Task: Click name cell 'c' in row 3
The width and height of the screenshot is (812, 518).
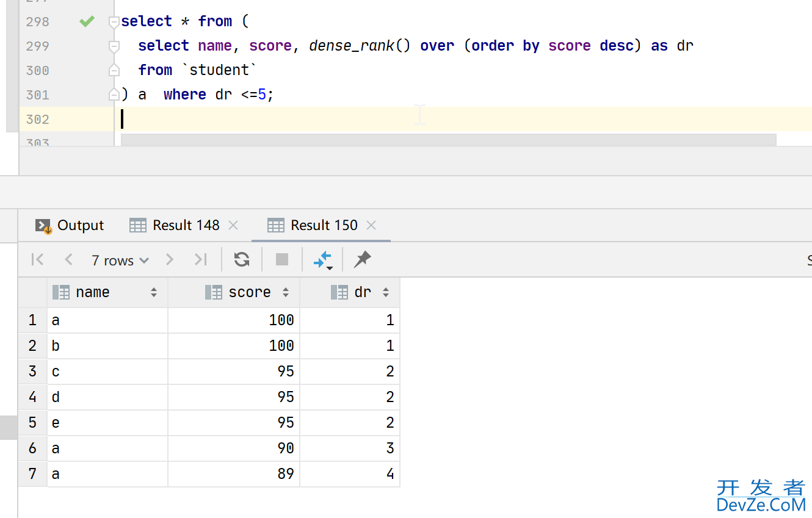Action: click(107, 372)
